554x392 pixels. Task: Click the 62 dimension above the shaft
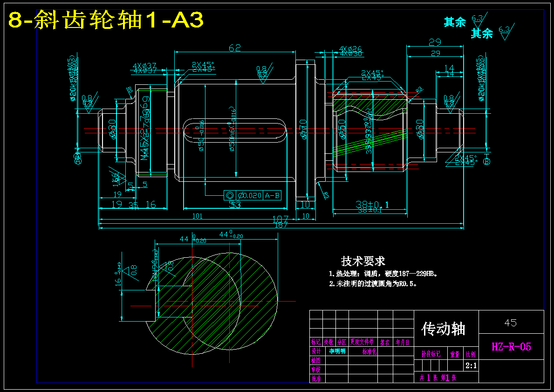[x=235, y=48]
